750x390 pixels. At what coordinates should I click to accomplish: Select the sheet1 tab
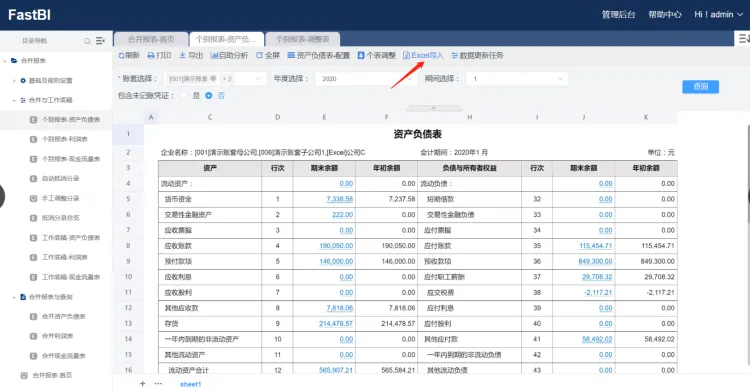(190, 384)
